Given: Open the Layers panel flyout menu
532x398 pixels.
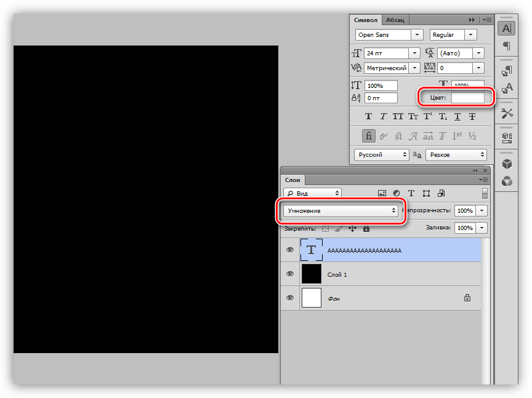Looking at the screenshot, I should click(x=483, y=180).
